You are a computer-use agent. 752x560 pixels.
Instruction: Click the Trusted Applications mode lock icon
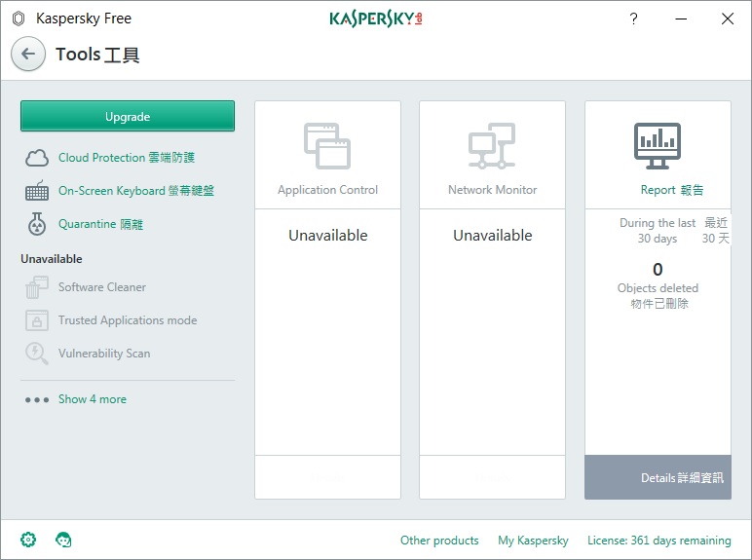coord(37,320)
